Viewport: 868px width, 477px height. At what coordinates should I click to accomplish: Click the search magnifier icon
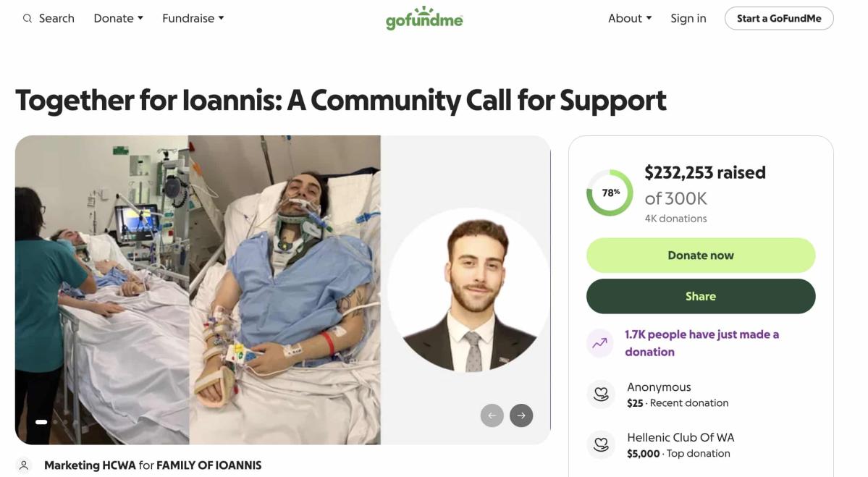[x=28, y=19]
